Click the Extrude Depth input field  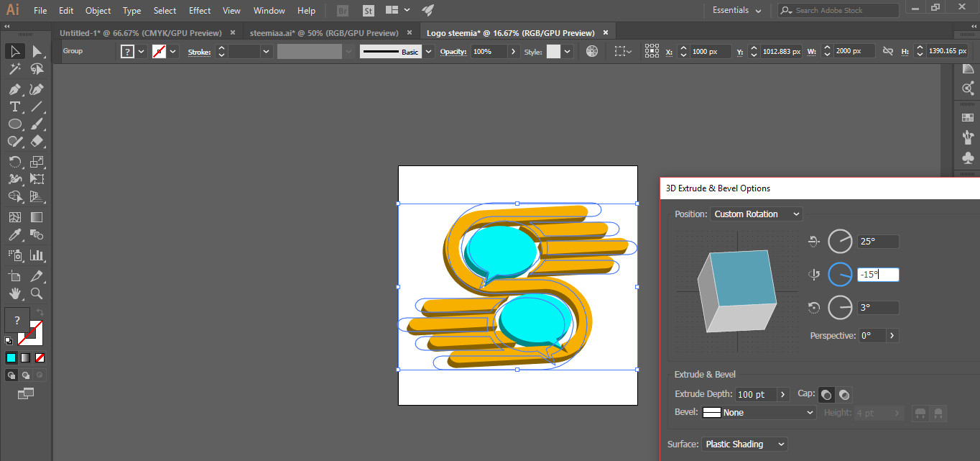(x=755, y=394)
